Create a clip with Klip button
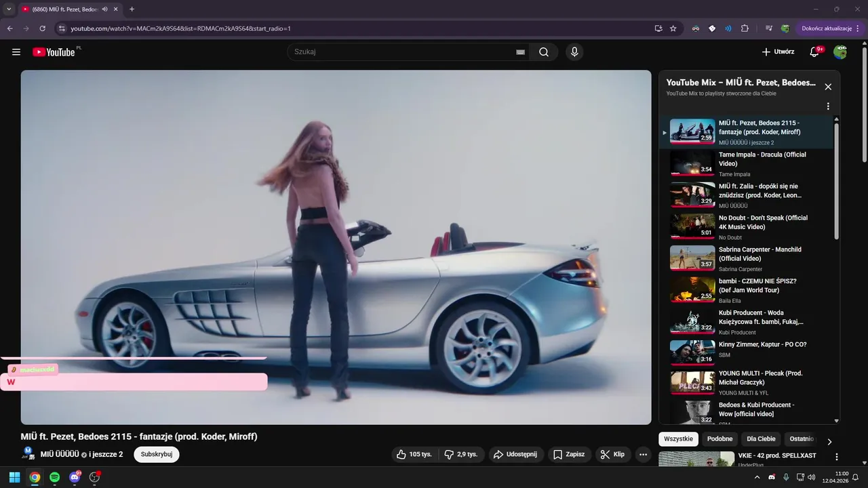This screenshot has height=488, width=868. pos(612,454)
